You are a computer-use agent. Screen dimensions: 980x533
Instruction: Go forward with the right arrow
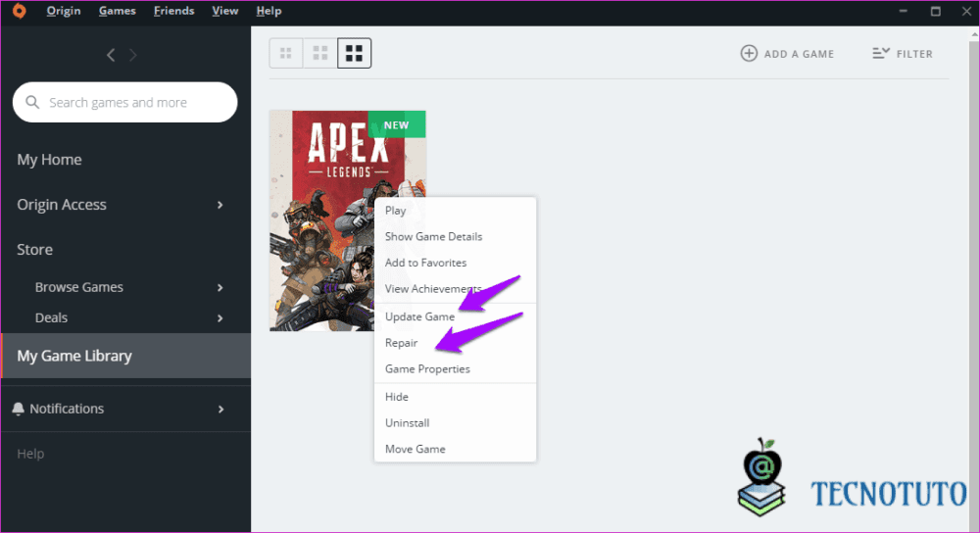[133, 55]
